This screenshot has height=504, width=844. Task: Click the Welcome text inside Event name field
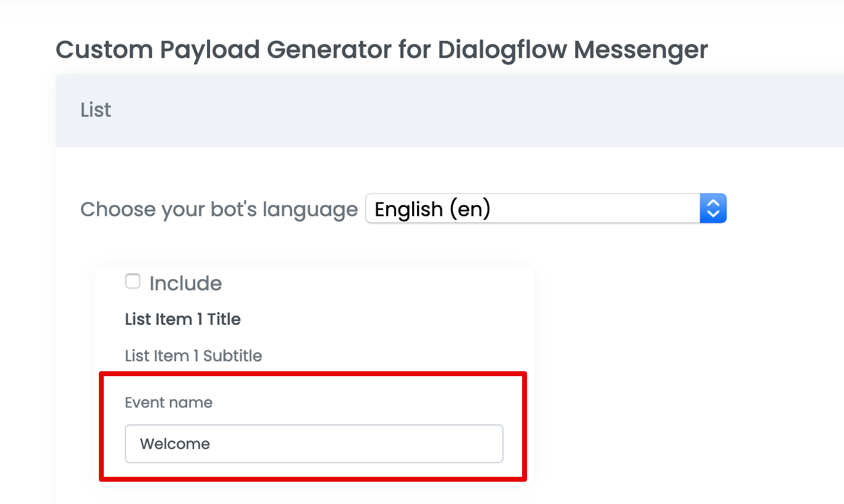pos(175,444)
